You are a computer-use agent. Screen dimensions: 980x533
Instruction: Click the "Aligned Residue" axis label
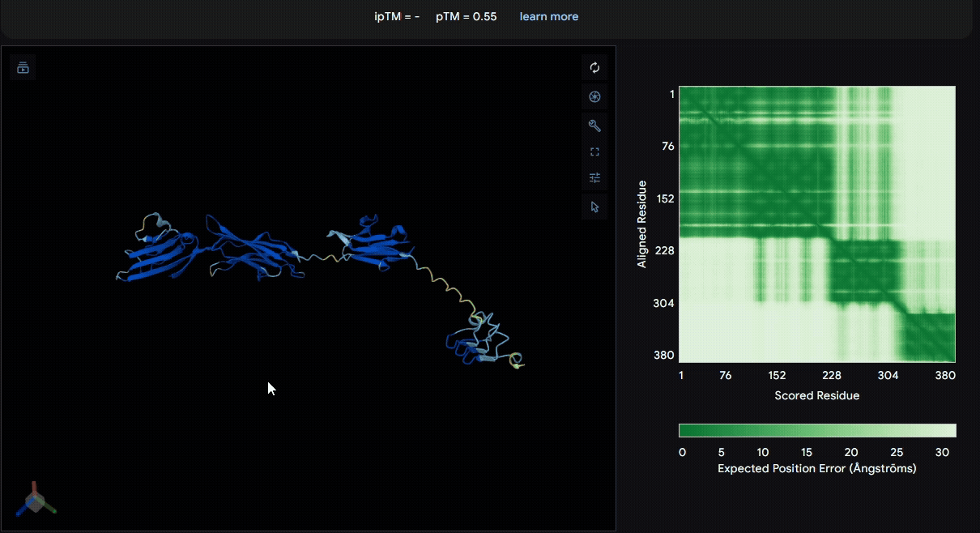click(x=642, y=224)
